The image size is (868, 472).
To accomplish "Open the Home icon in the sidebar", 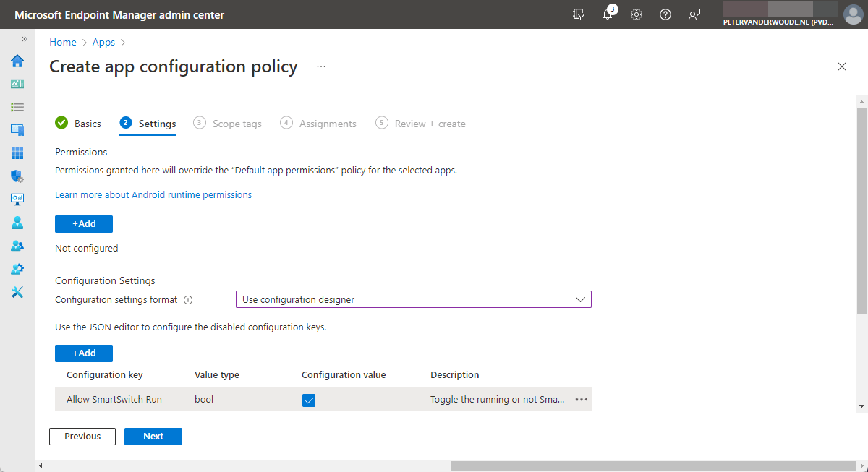I will 17,61.
